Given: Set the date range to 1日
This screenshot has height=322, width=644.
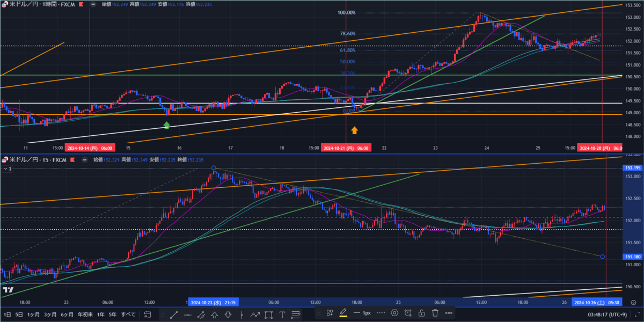Looking at the screenshot, I should tap(7, 314).
